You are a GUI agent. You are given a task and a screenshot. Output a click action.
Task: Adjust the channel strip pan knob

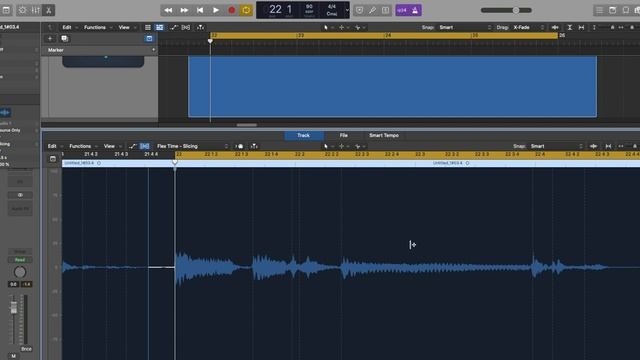pyautogui.click(x=20, y=272)
